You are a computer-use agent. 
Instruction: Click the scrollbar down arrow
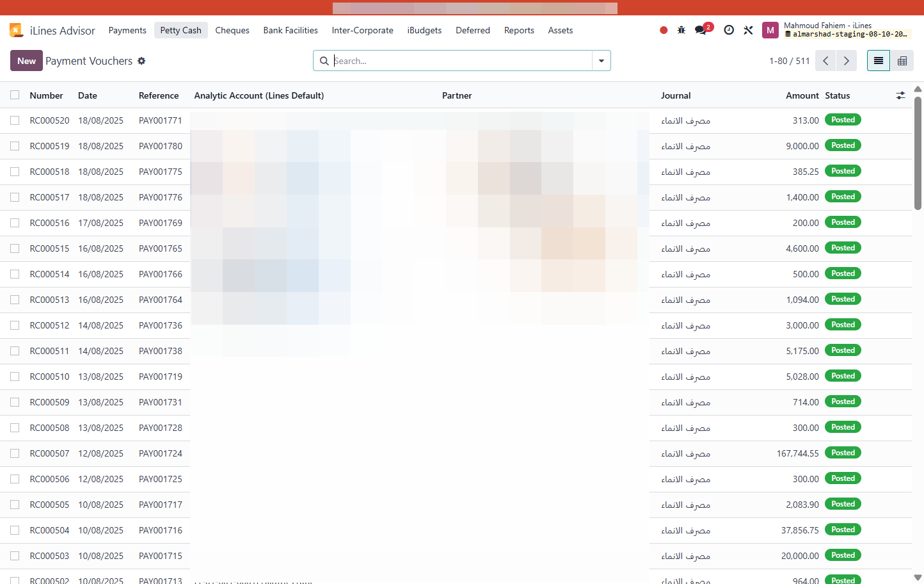918,578
